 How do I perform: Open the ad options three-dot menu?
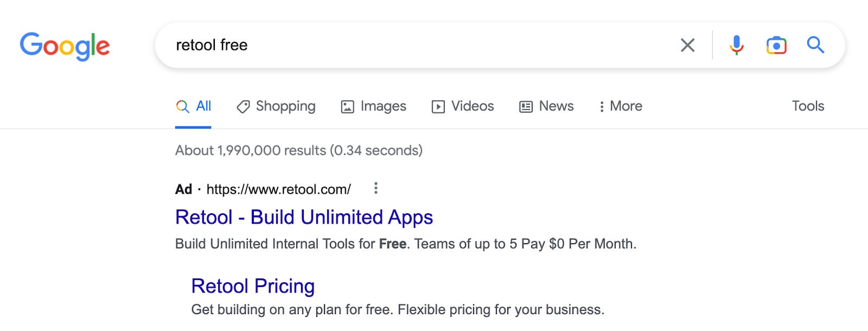point(375,188)
